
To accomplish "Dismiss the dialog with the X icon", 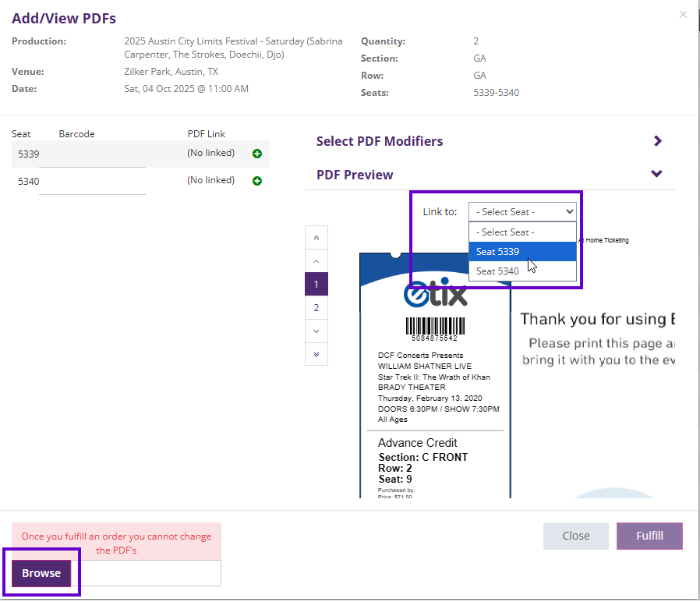I will click(x=683, y=14).
